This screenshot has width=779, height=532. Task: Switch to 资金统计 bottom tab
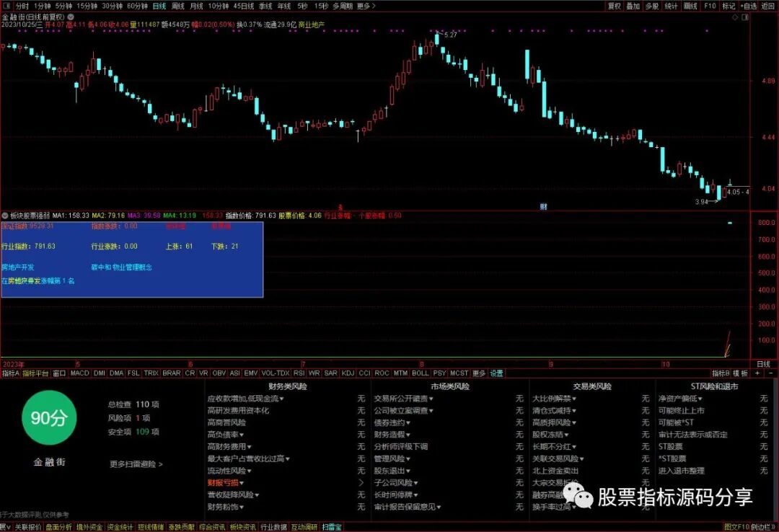click(120, 527)
